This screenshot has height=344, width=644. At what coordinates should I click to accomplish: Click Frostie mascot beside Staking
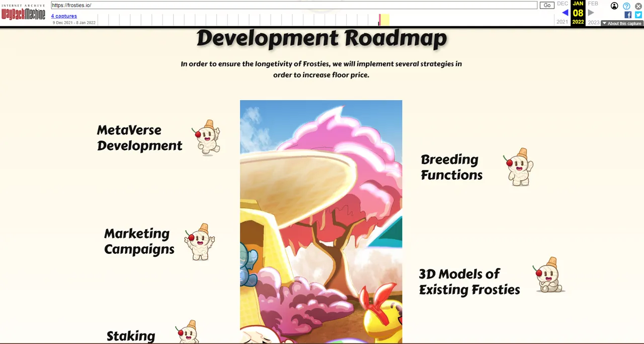pyautogui.click(x=188, y=332)
